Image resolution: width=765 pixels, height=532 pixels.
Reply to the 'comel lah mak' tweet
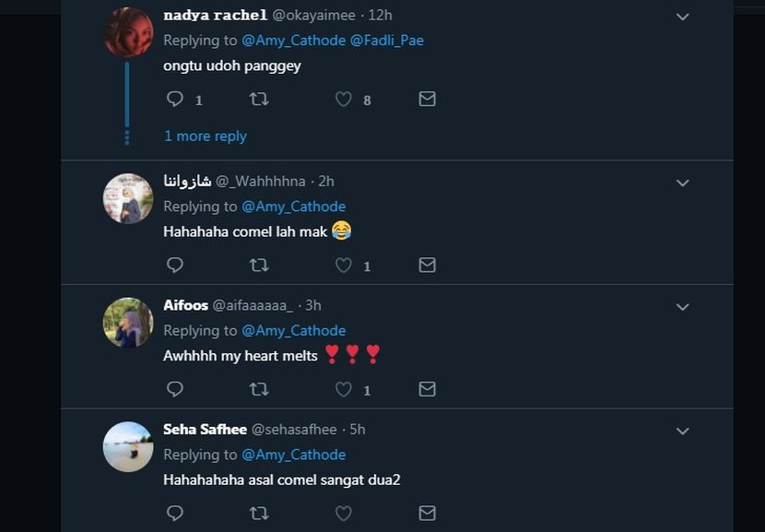[174, 265]
